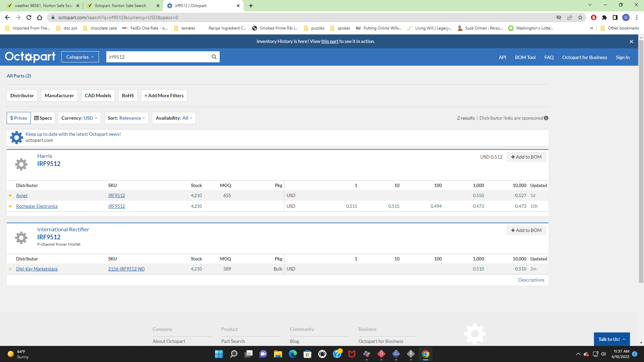Switch to the Prices view tab
The width and height of the screenshot is (644, 362).
coord(19,118)
